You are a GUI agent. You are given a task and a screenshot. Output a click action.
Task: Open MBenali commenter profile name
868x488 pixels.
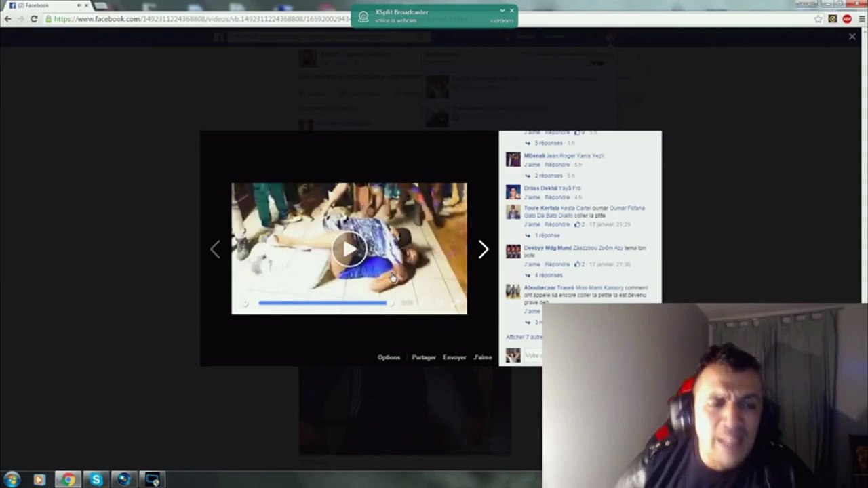pos(534,156)
